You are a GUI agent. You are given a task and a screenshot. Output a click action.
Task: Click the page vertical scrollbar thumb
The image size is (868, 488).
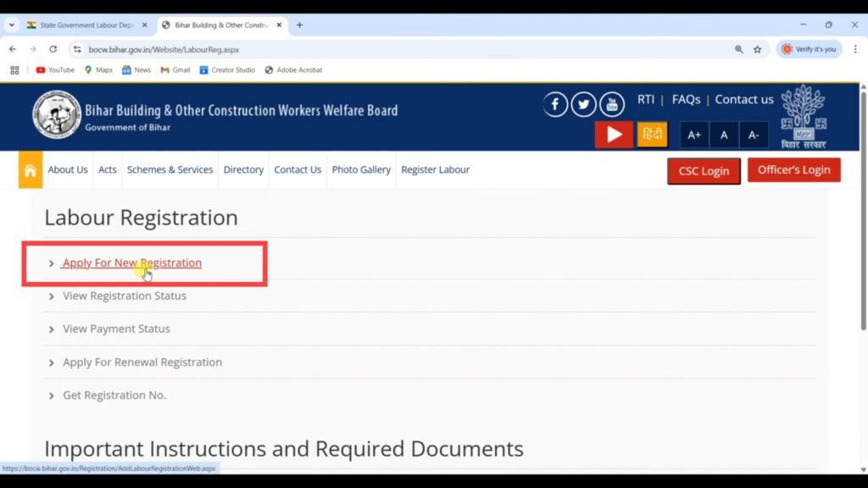[864, 211]
